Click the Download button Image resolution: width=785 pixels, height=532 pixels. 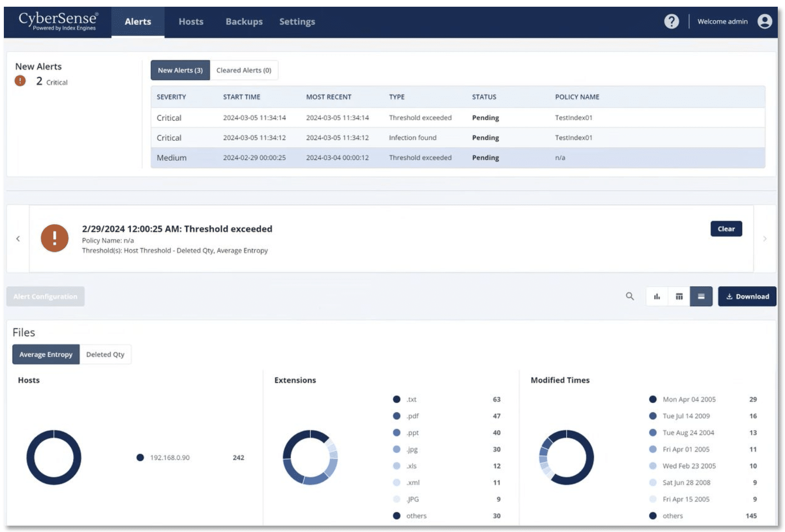tap(747, 296)
